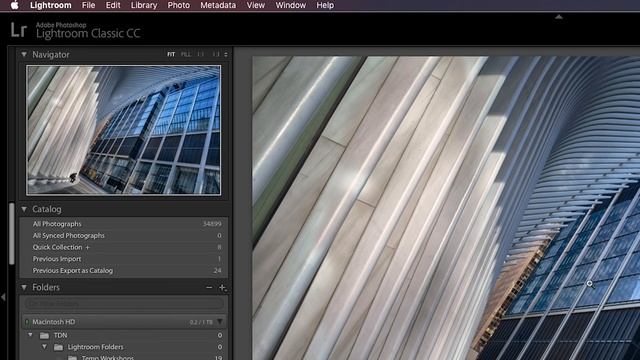Open the Library menu
This screenshot has height=360, width=640.
144,5
